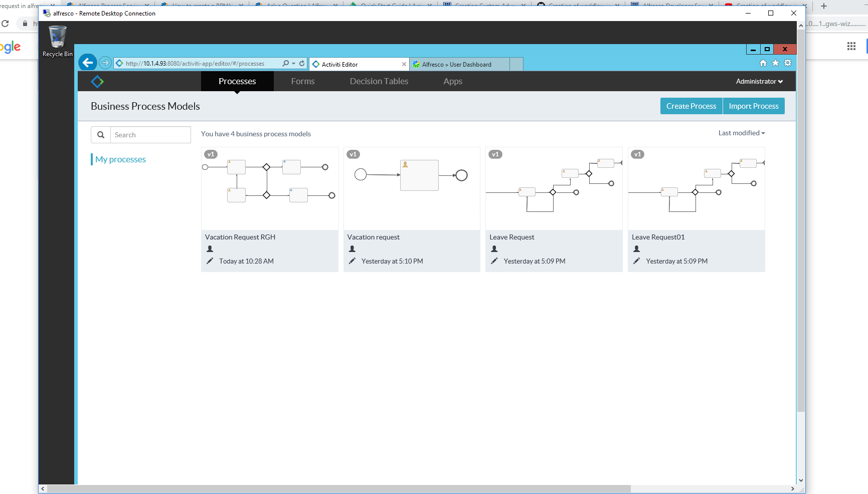Click "You have 4 business process models" text

pos(256,134)
